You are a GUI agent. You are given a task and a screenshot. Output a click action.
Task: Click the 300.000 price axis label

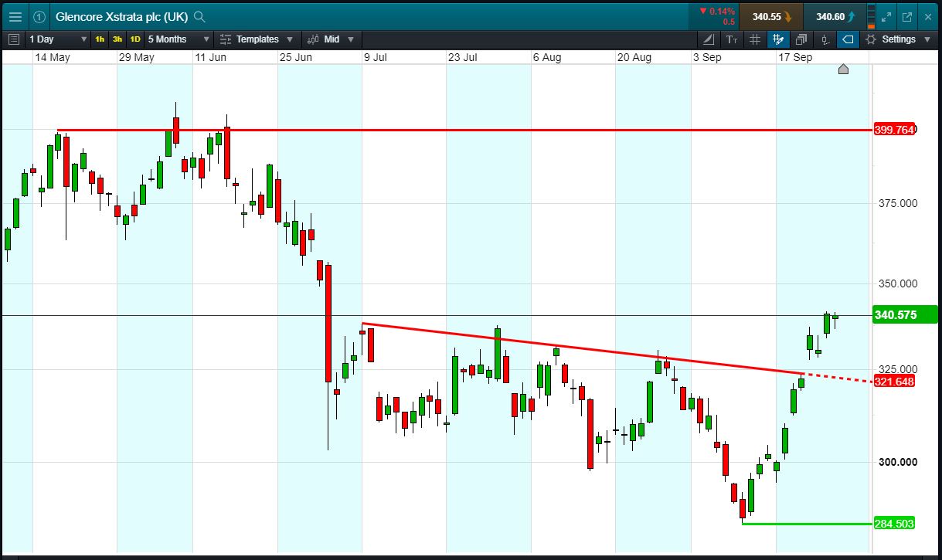[x=898, y=462]
